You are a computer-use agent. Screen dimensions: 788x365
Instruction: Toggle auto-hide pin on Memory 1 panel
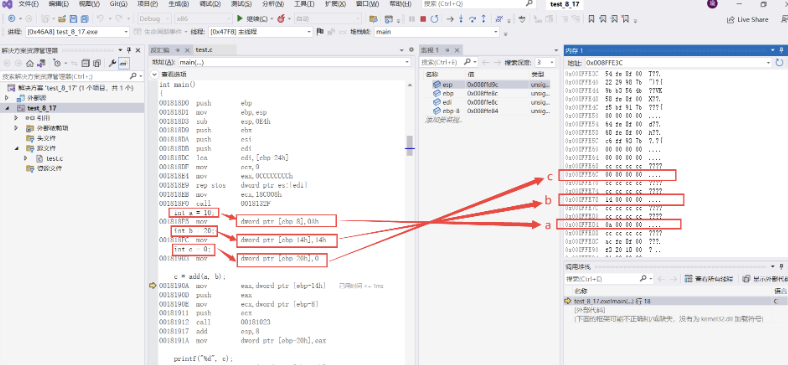tap(781, 50)
